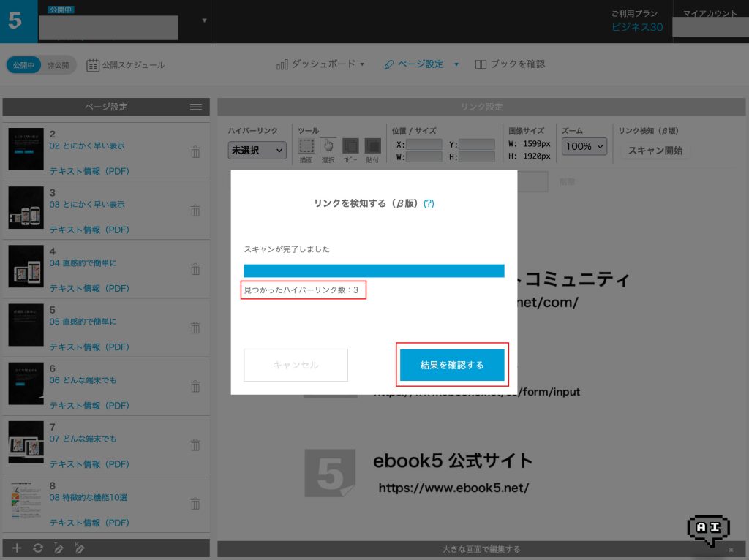This screenshot has width=749, height=560.
Task: Select the 描画 (draw) tool icon
Action: click(307, 147)
